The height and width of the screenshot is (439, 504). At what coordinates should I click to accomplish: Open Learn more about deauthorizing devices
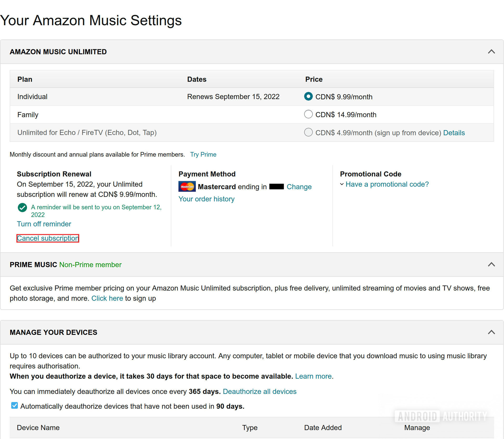[x=313, y=376]
